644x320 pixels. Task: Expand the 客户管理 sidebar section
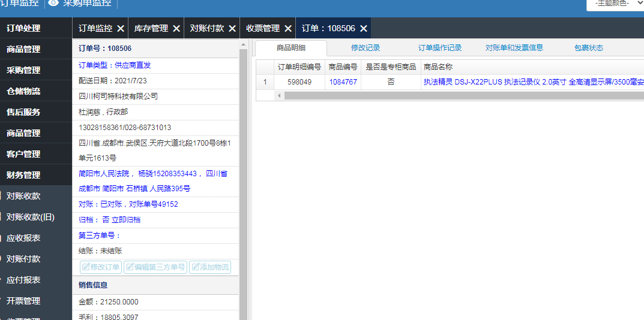tap(36, 154)
